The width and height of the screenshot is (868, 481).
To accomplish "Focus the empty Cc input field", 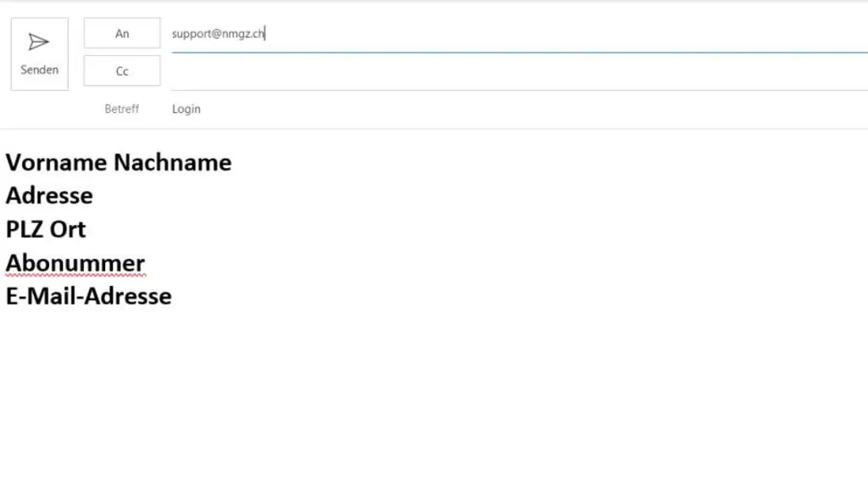I will 509,73.
